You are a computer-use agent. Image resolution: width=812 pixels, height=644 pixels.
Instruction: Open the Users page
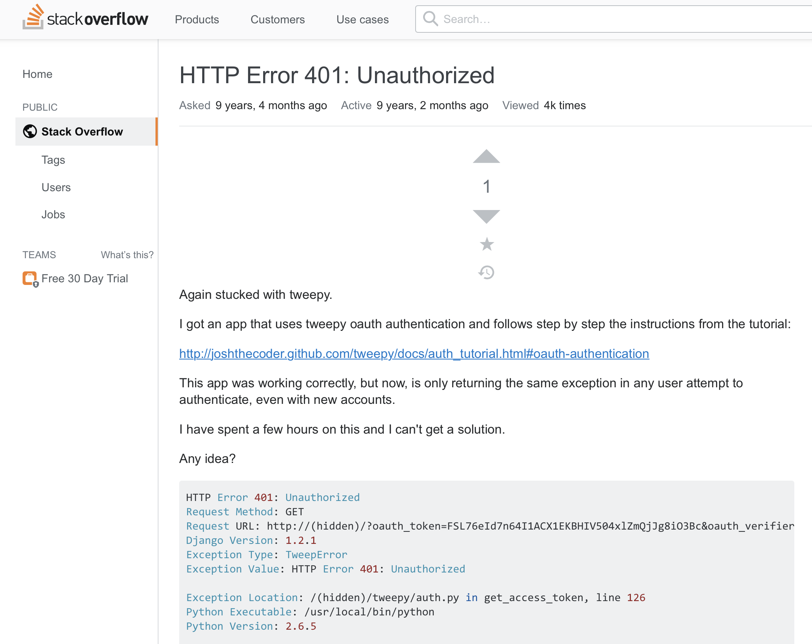click(x=56, y=187)
